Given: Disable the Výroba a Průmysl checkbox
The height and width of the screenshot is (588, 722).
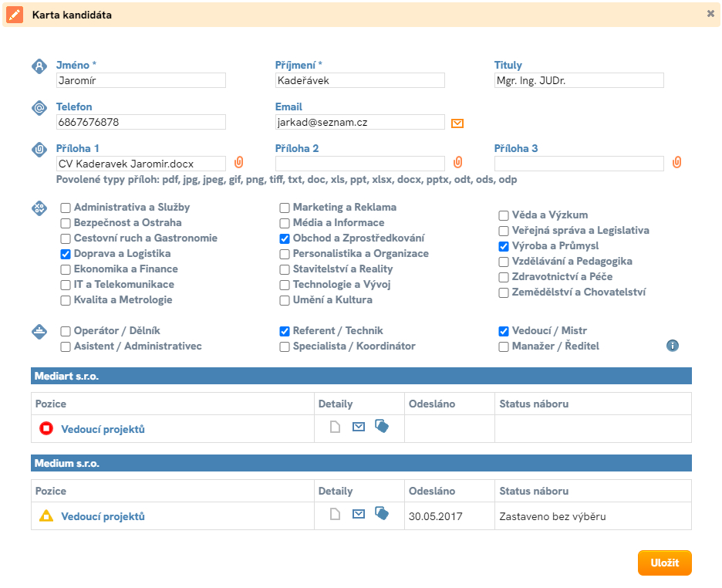Looking at the screenshot, I should click(x=504, y=246).
